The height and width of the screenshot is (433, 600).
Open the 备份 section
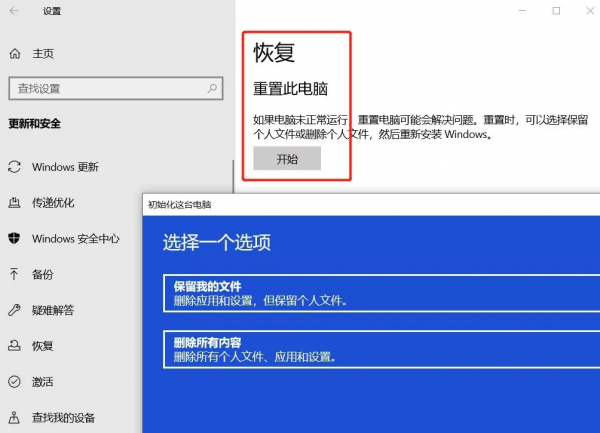42,274
